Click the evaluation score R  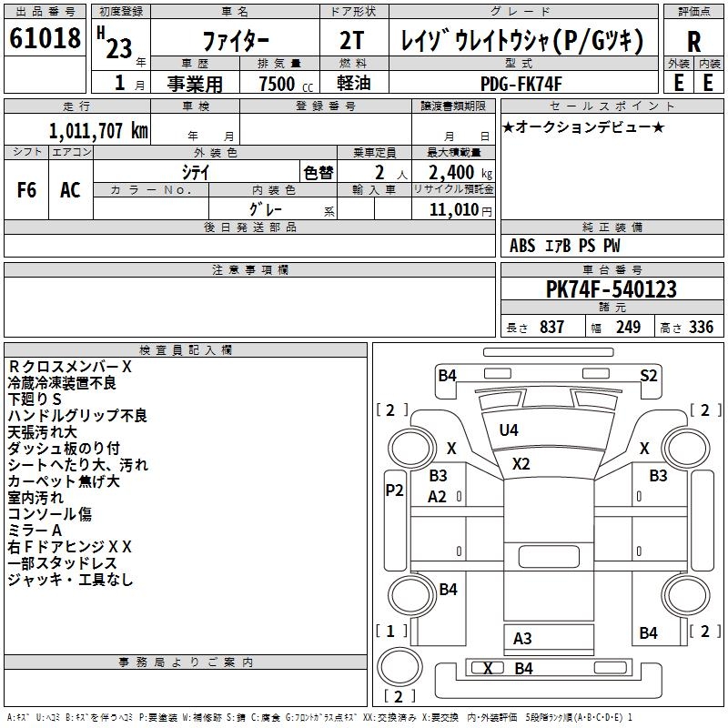click(x=693, y=42)
